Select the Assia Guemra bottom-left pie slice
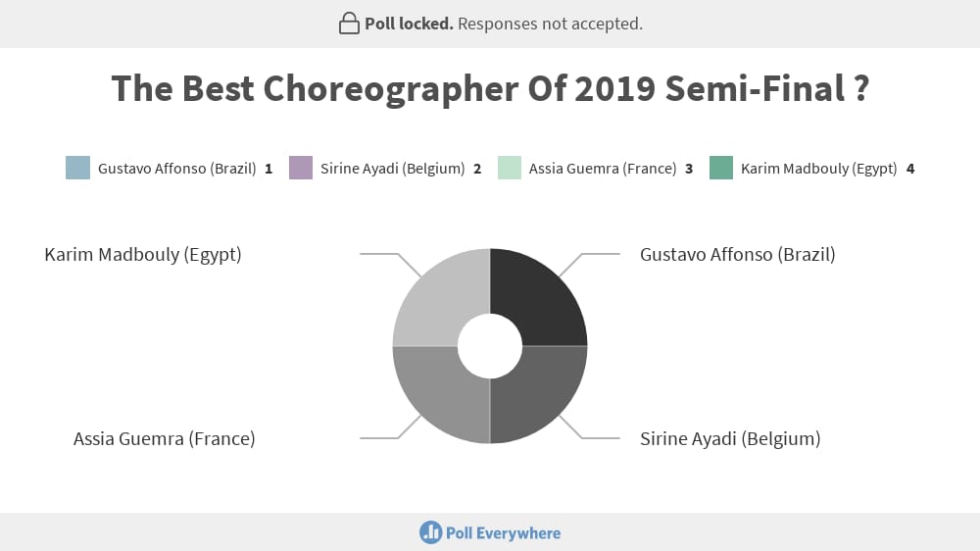 (x=437, y=398)
